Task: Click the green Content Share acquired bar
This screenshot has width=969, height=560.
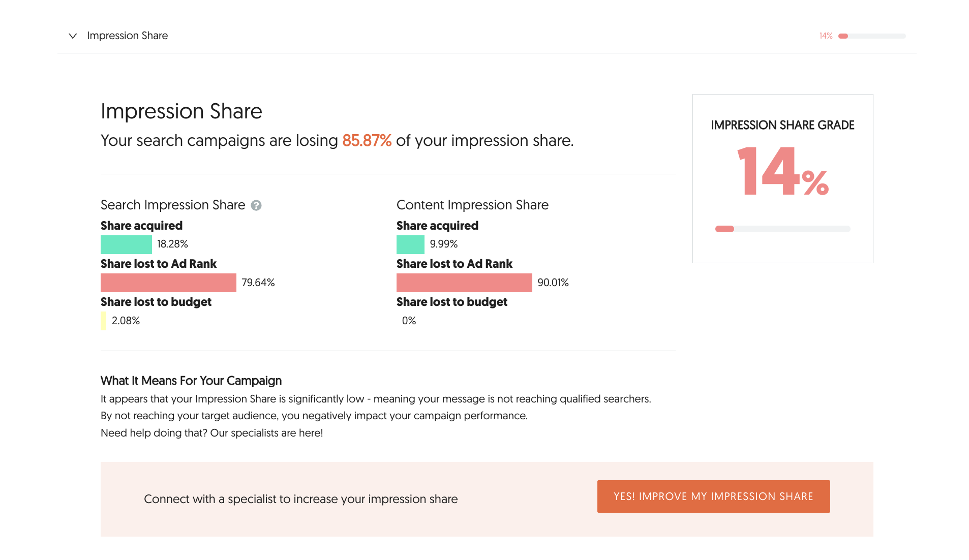Action: [x=410, y=244]
